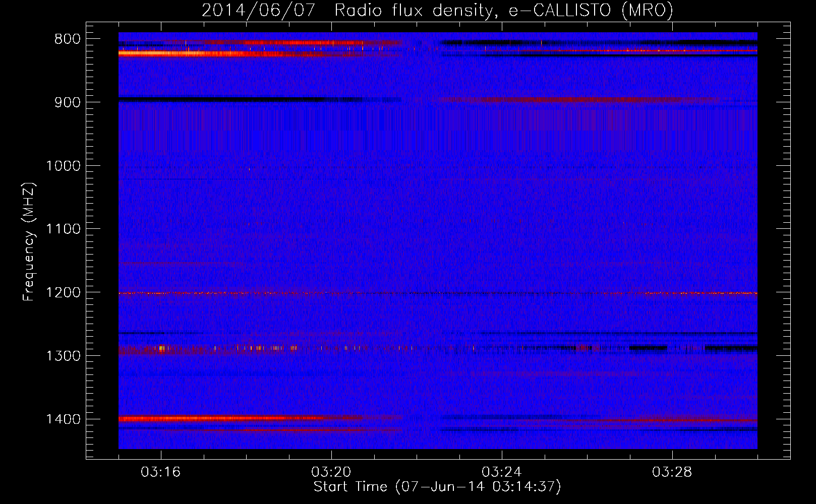
Task: Click the "1300" frequency tick label
Action: click(64, 356)
